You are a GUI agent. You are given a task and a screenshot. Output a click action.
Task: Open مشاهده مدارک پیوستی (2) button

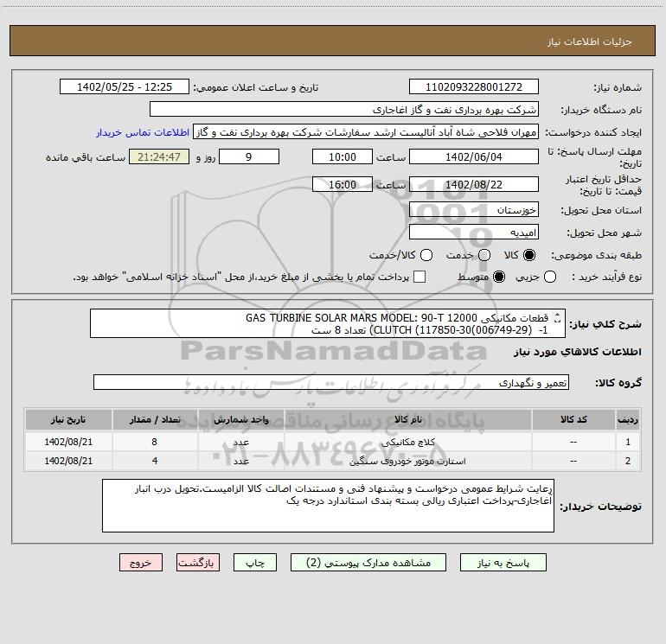pyautogui.click(x=368, y=563)
